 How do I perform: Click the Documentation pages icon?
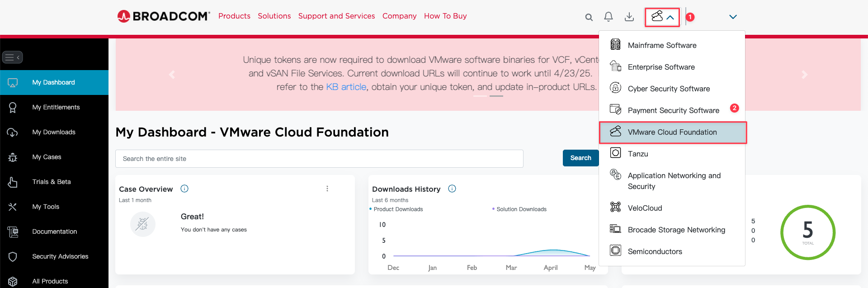click(13, 232)
